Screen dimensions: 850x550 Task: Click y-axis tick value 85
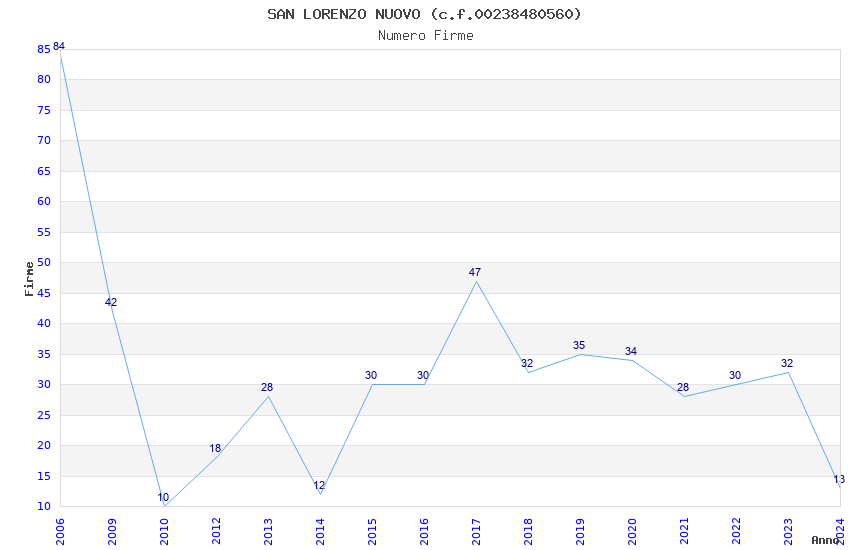pyautogui.click(x=44, y=49)
